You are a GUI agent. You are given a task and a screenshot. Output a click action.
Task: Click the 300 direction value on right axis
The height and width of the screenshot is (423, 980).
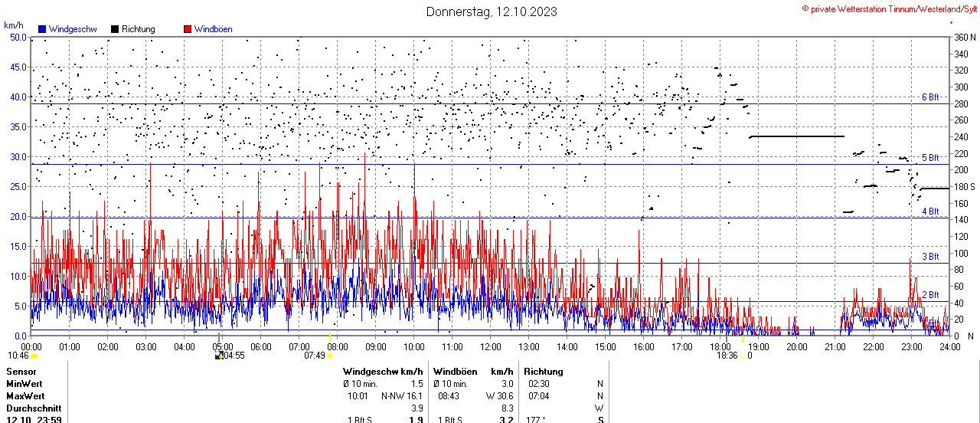[960, 87]
